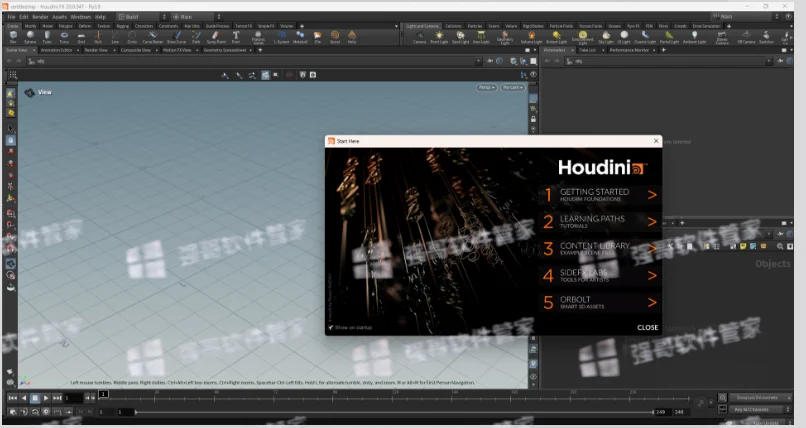Image resolution: width=806 pixels, height=428 pixels.
Task: Uncheck Show on startup checkbox
Action: click(x=331, y=327)
